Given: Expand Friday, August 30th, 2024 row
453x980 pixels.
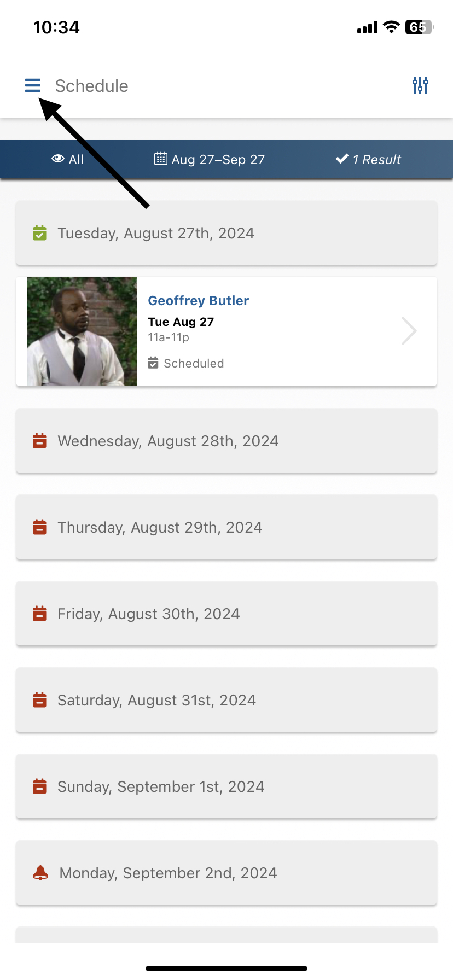Looking at the screenshot, I should 226,614.
